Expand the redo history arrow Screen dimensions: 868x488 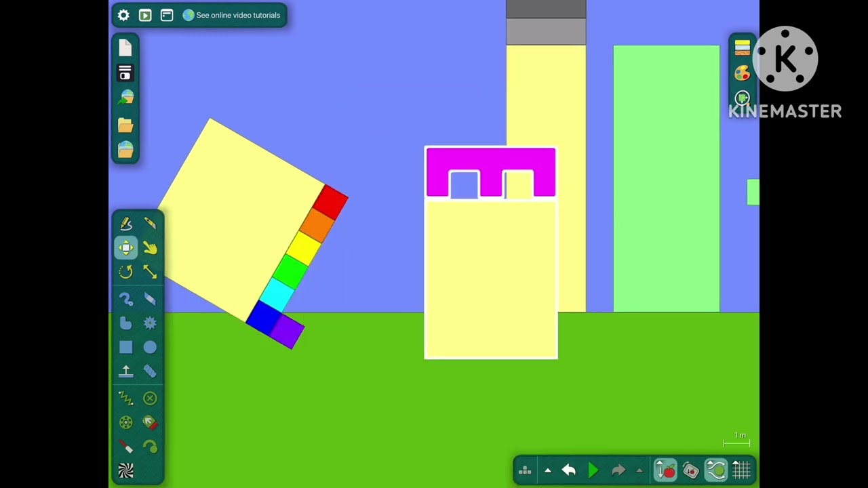click(639, 470)
